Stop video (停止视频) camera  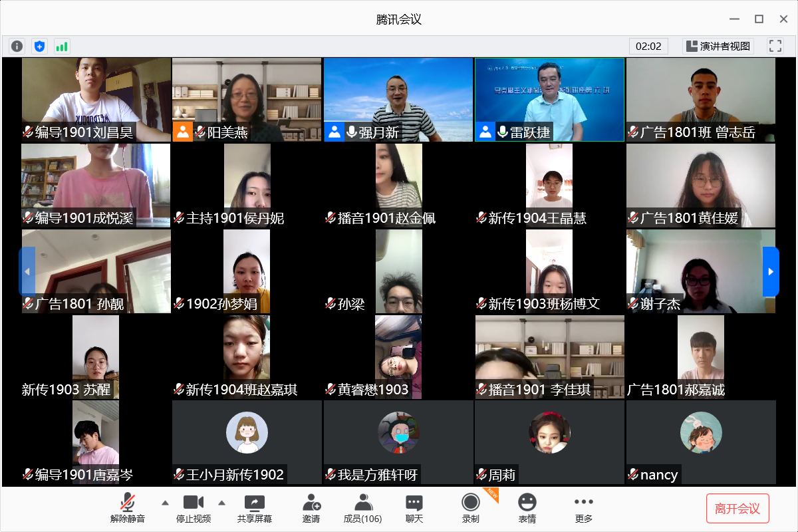tap(194, 509)
